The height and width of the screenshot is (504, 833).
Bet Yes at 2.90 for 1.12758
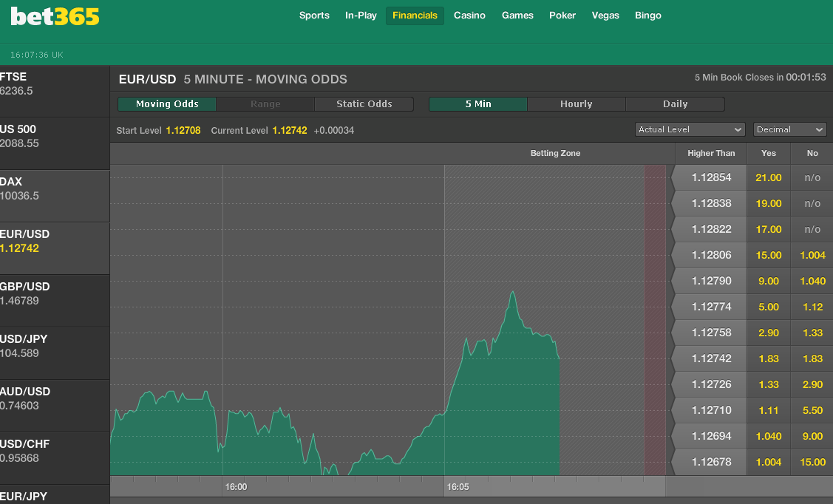(x=768, y=333)
